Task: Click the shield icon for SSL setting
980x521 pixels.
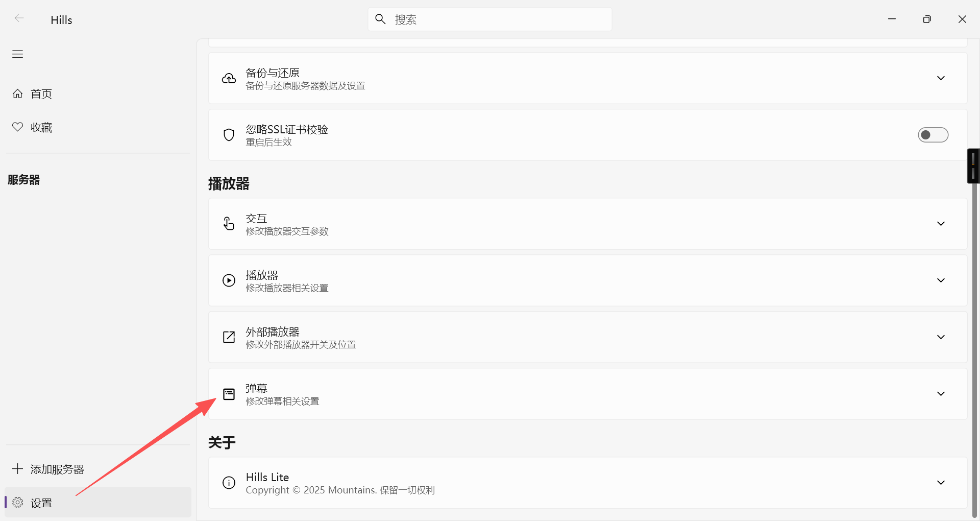Action: [229, 135]
